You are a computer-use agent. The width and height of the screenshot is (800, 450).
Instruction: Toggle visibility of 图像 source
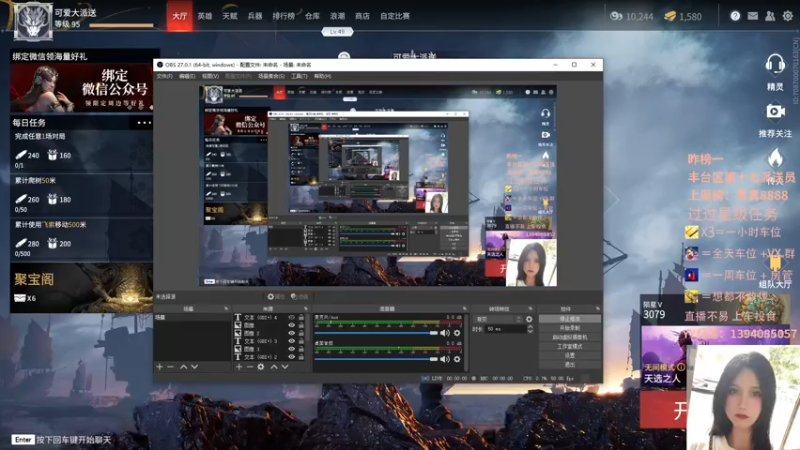(291, 325)
